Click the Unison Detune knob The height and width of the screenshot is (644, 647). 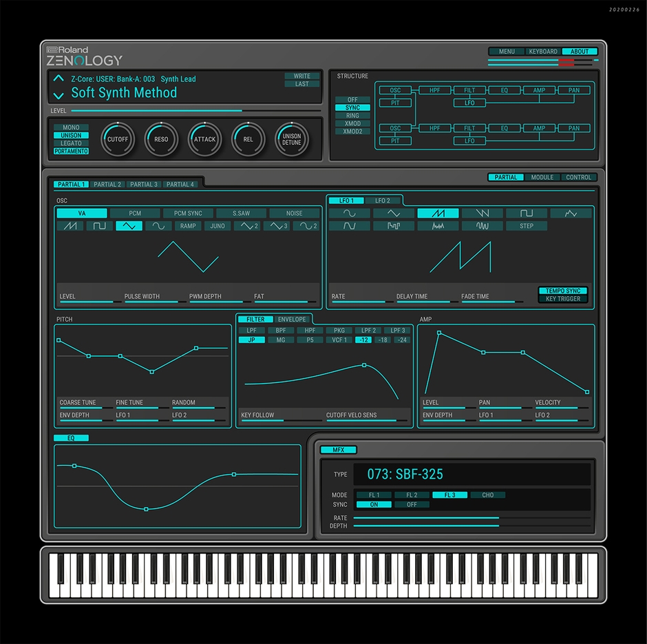click(x=292, y=139)
